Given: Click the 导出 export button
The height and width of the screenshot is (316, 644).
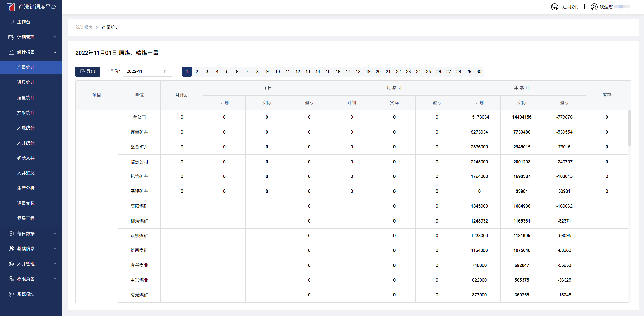Looking at the screenshot, I should [88, 72].
